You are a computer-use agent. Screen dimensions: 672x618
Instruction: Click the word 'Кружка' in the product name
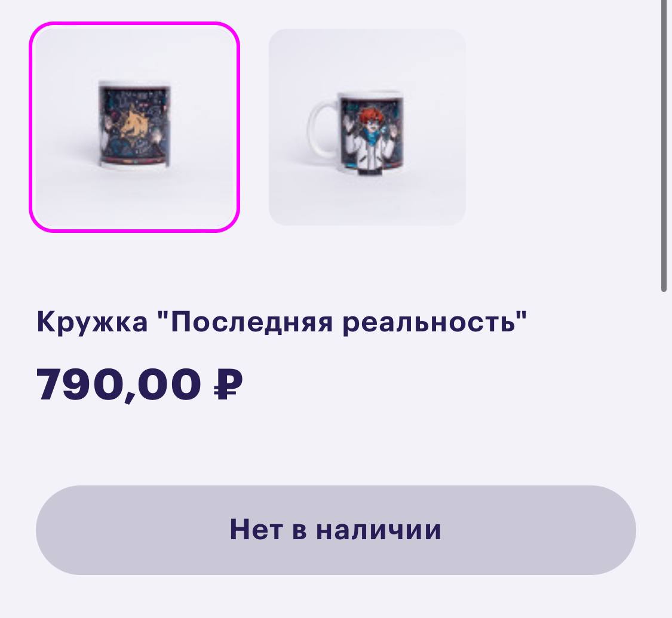tap(92, 322)
